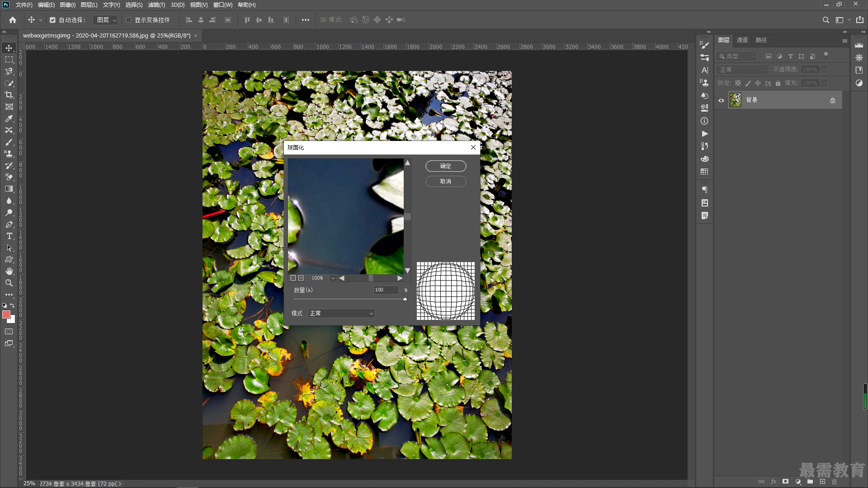Zoom out preview with minus button

tap(293, 278)
